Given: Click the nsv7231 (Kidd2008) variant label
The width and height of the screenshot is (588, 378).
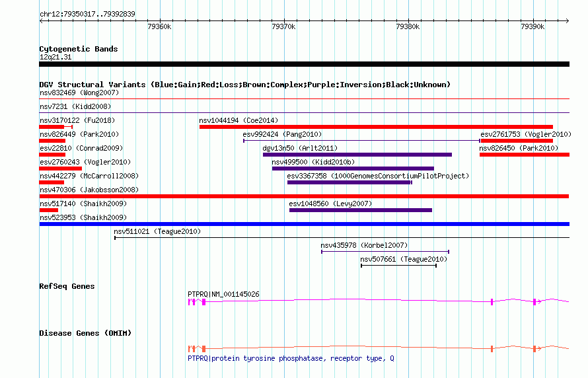Looking at the screenshot, I should point(75,106).
